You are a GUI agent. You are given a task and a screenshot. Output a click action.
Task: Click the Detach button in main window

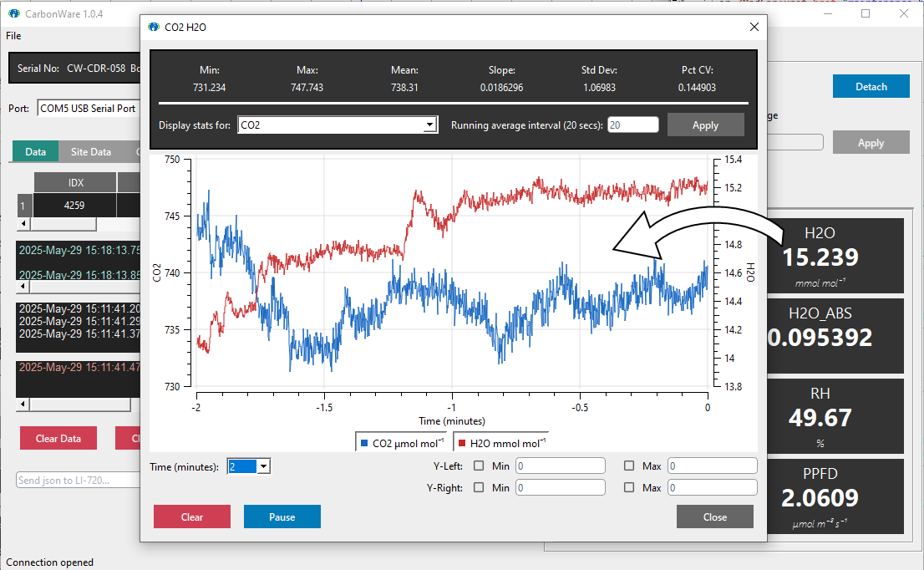coord(871,87)
